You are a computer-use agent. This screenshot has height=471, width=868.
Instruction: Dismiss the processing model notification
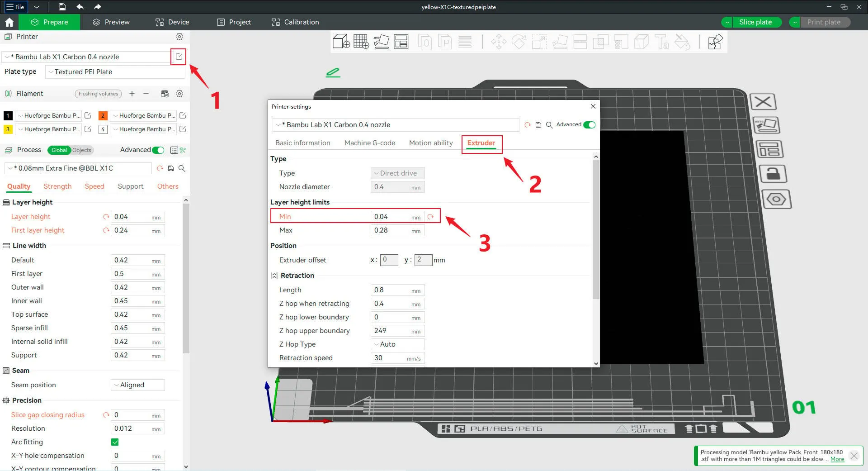854,456
